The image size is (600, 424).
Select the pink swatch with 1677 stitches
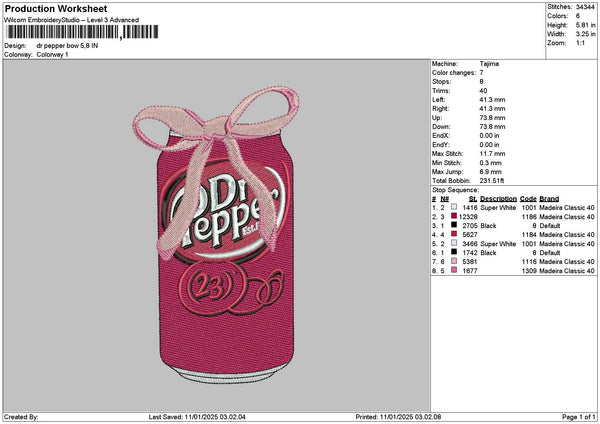pyautogui.click(x=454, y=271)
